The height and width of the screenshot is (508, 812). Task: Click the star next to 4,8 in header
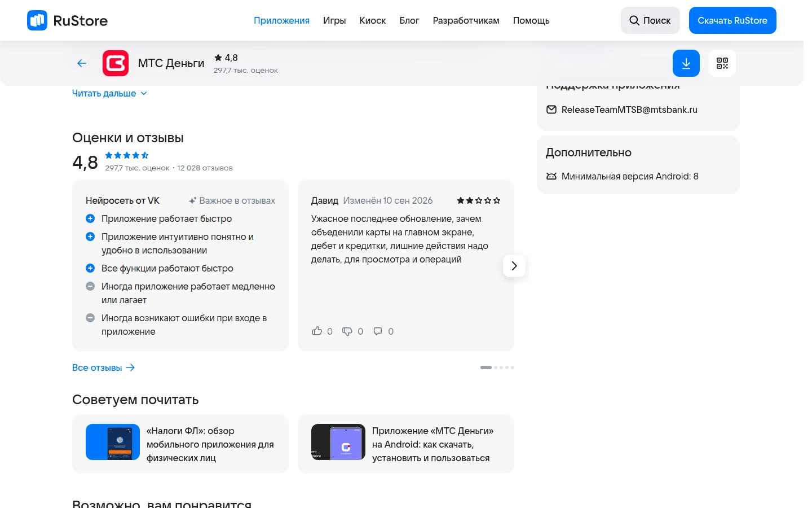pyautogui.click(x=218, y=58)
